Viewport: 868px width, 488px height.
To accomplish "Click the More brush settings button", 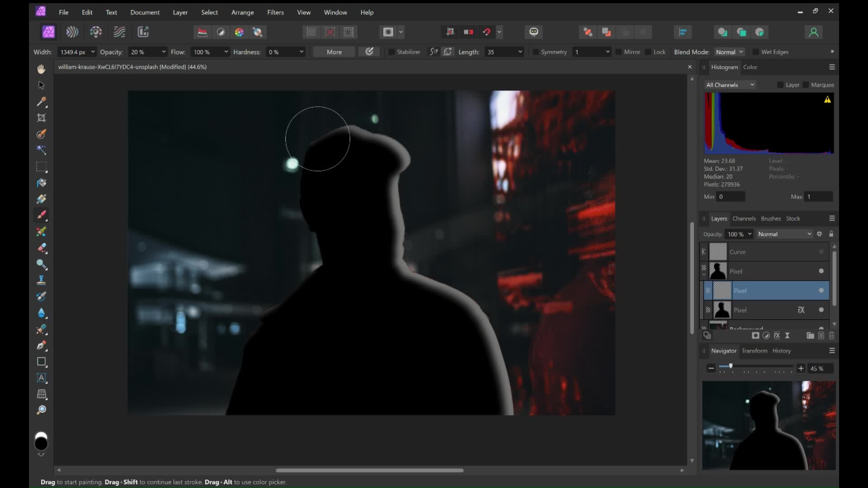I will 333,52.
